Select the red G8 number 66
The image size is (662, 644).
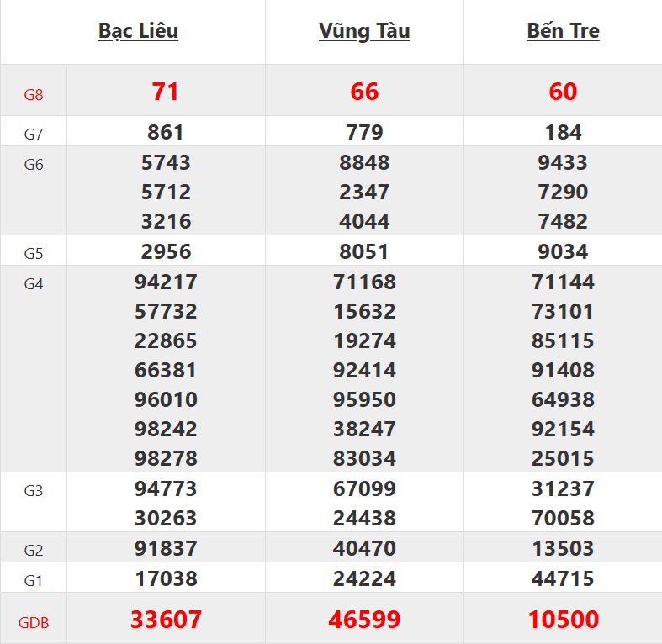tap(364, 91)
